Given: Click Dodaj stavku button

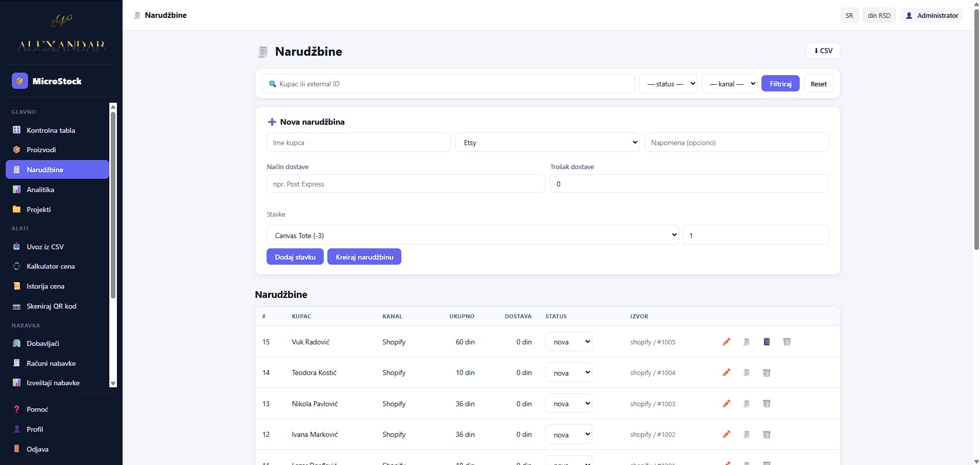Looking at the screenshot, I should (x=295, y=257).
